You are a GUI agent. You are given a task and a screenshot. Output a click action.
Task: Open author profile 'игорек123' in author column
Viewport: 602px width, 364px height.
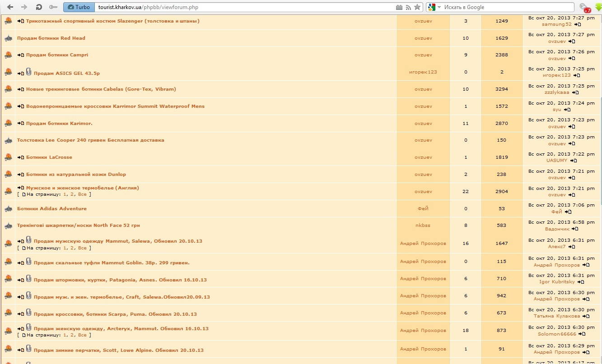(423, 72)
